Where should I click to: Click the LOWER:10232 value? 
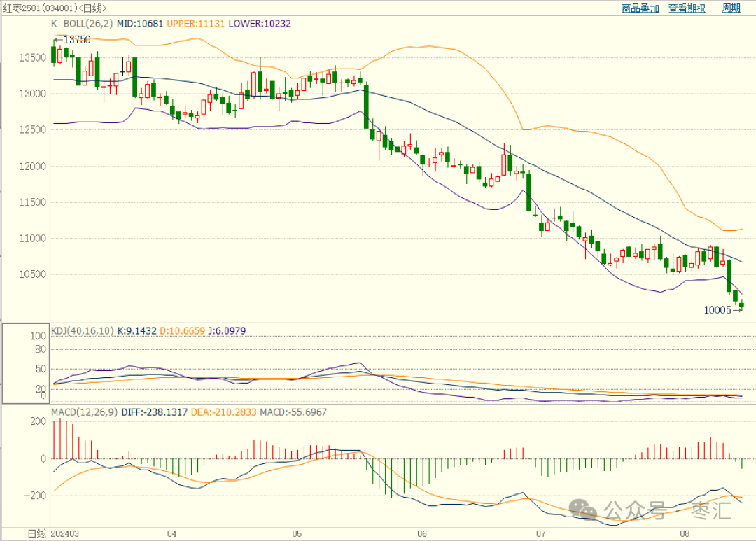(260, 24)
